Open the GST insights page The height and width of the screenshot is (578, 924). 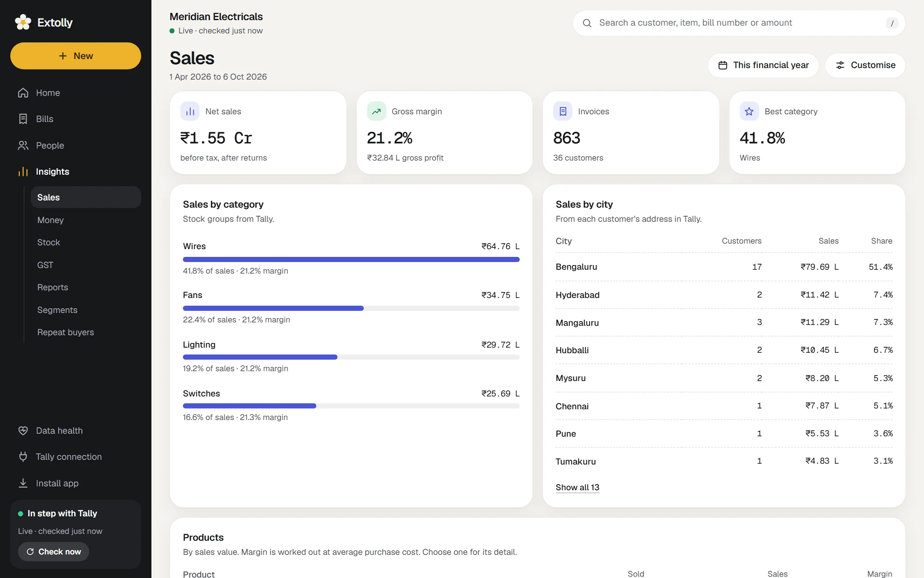pos(86,265)
